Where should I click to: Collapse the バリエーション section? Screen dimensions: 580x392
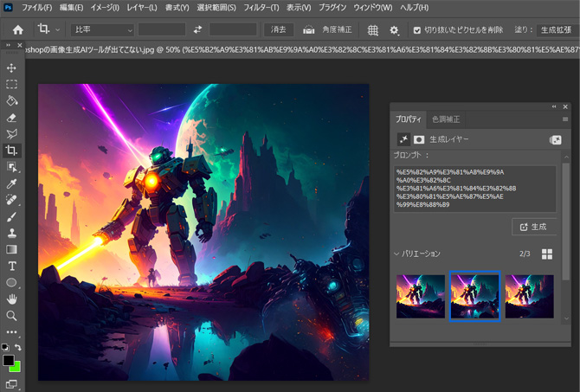tap(396, 254)
